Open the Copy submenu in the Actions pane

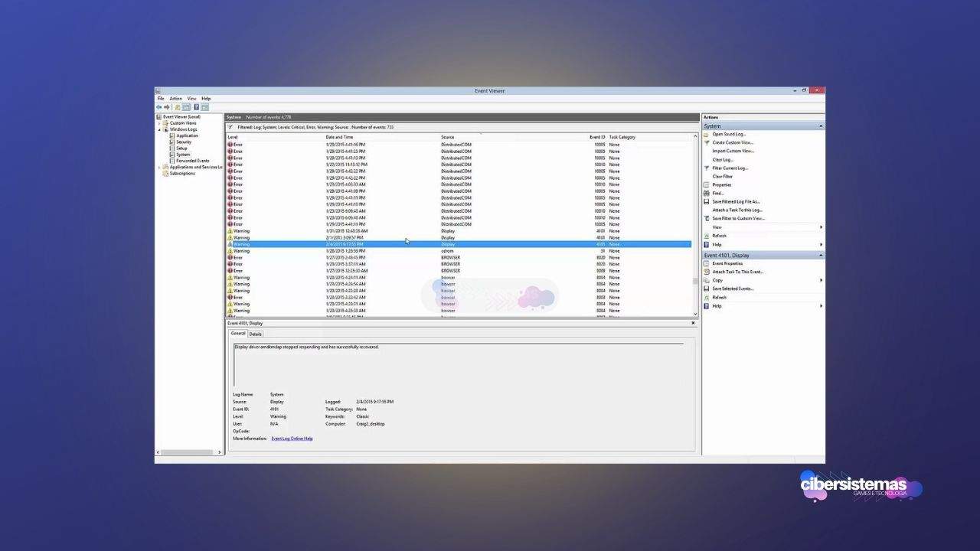tap(821, 280)
